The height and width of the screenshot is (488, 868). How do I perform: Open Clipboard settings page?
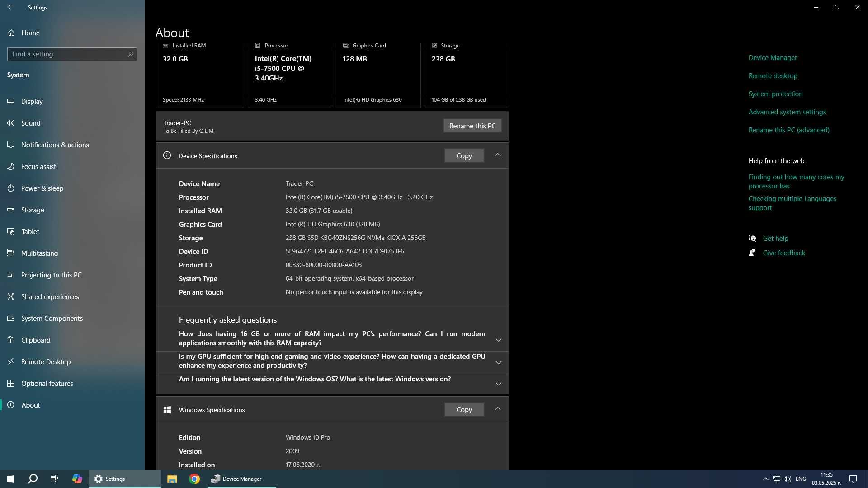pyautogui.click(x=72, y=340)
